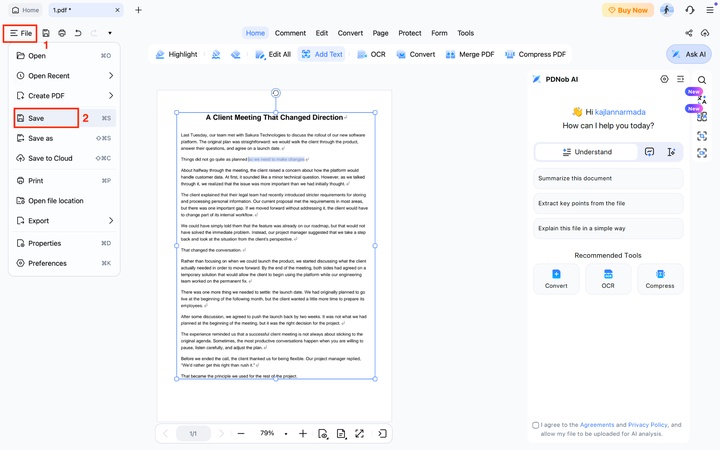Expand the Create PDF submenu

tap(64, 96)
